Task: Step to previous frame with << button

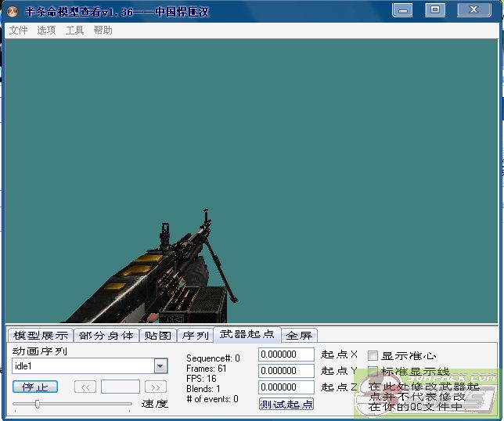Action: pyautogui.click(x=85, y=387)
